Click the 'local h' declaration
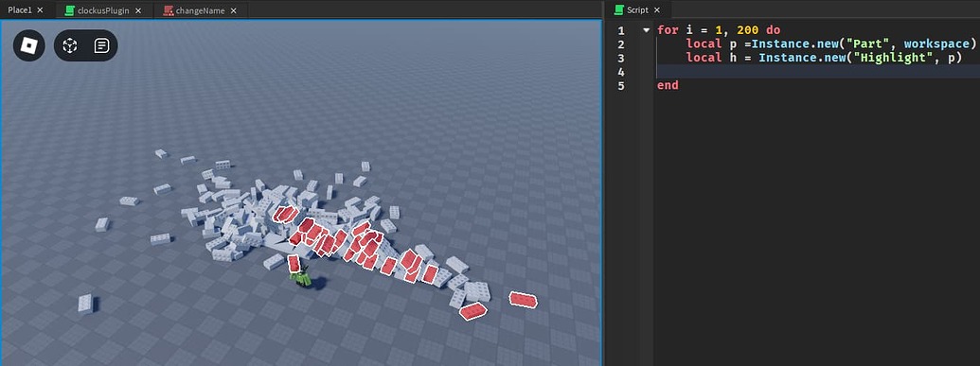Screen dimensions: 980x366 712,58
